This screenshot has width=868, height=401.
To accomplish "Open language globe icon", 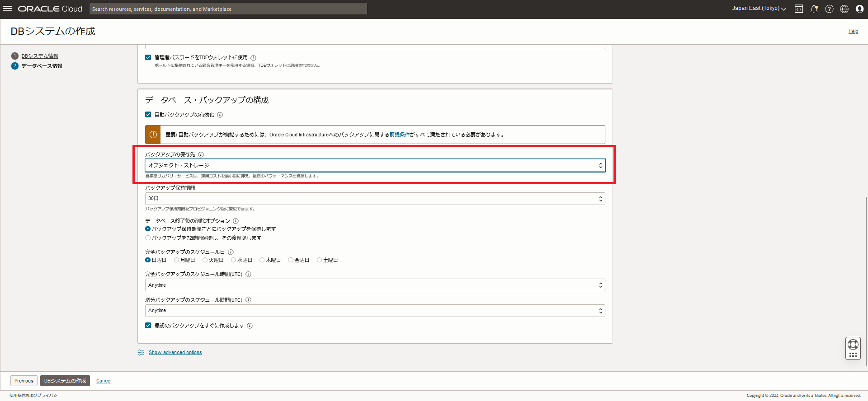I will click(x=844, y=9).
